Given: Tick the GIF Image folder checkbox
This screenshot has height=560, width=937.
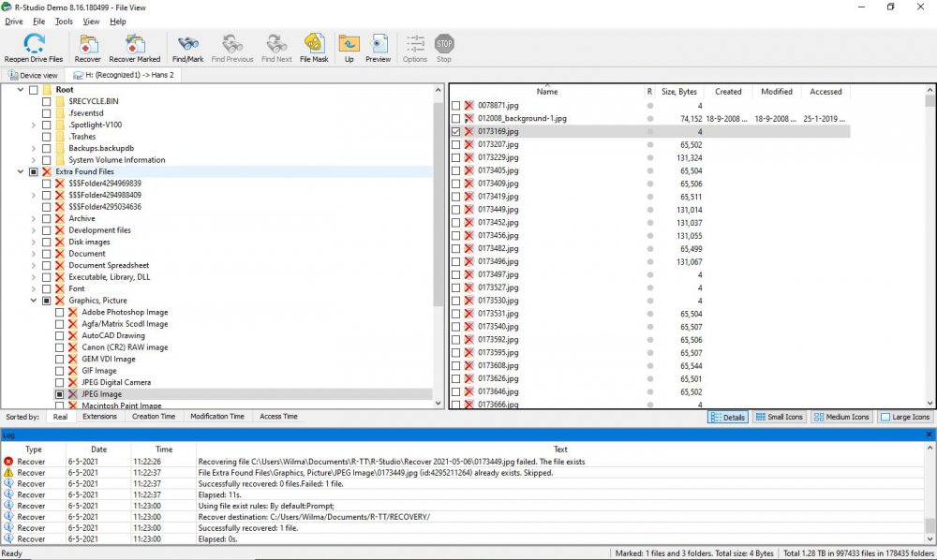Looking at the screenshot, I should (x=60, y=371).
